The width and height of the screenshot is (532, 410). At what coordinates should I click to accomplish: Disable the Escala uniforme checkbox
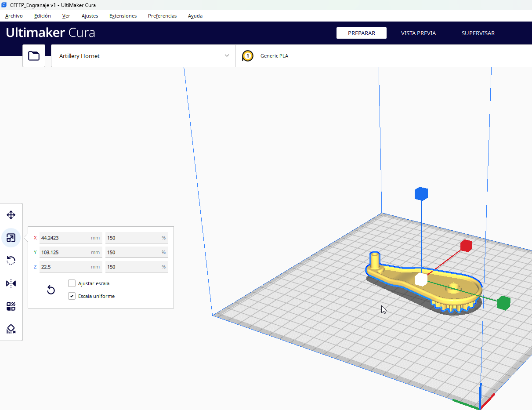(x=72, y=296)
